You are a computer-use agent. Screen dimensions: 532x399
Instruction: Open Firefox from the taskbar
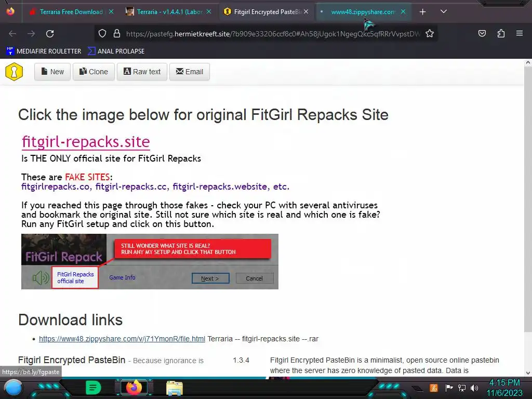[134, 388]
